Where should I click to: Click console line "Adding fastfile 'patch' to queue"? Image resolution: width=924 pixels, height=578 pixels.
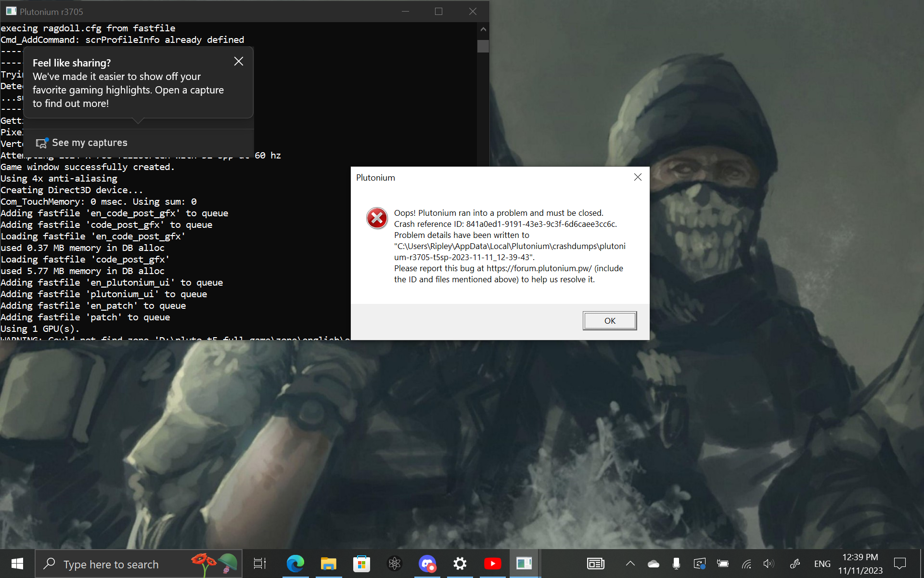pyautogui.click(x=85, y=317)
